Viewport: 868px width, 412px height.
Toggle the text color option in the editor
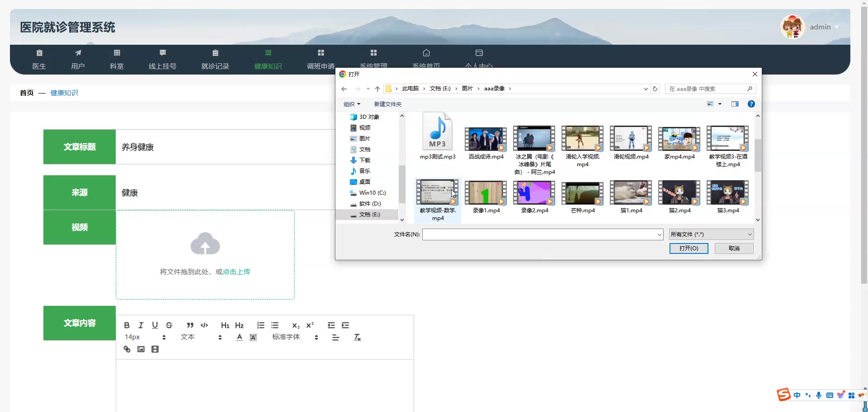(x=240, y=337)
